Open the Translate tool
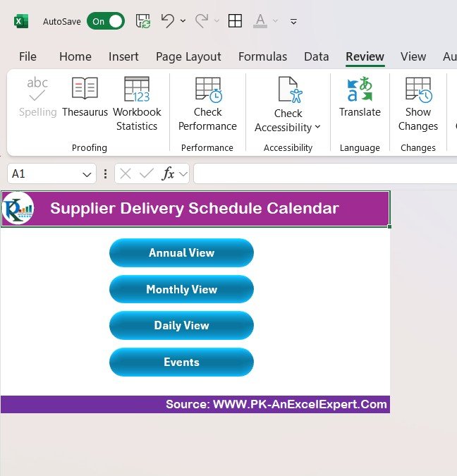The height and width of the screenshot is (476, 457). tap(360, 97)
